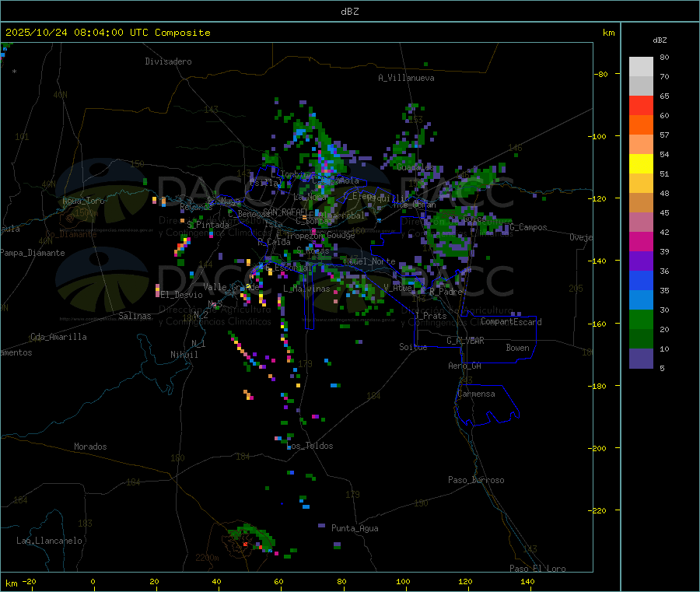This screenshot has height=592, width=700.
Task: Click the 2200m elevation label
Action: click(x=207, y=558)
